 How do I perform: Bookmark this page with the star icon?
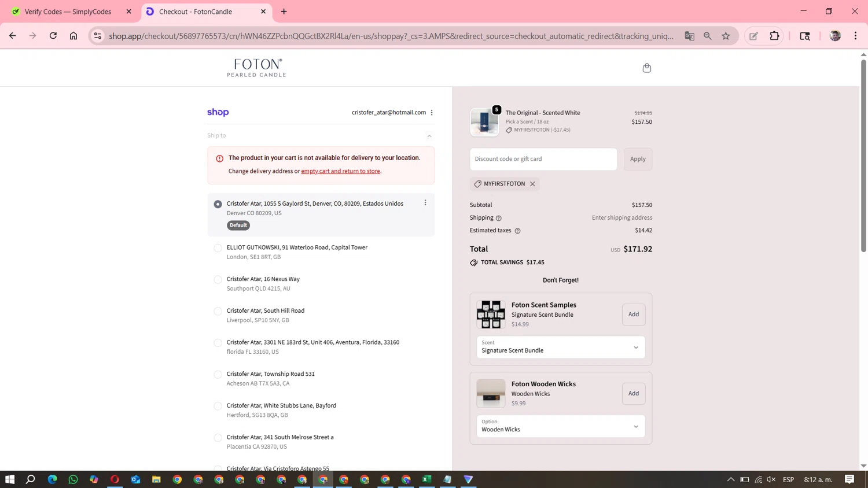(726, 36)
